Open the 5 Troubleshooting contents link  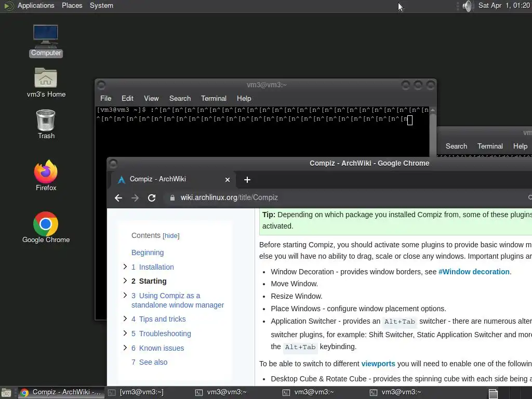(x=161, y=334)
